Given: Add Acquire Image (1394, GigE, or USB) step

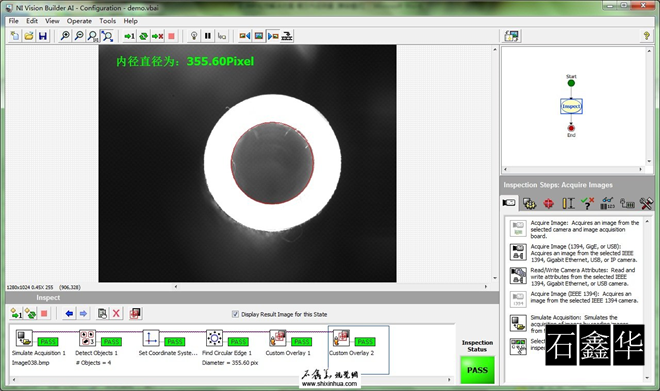Looking at the screenshot, I should click(x=575, y=253).
